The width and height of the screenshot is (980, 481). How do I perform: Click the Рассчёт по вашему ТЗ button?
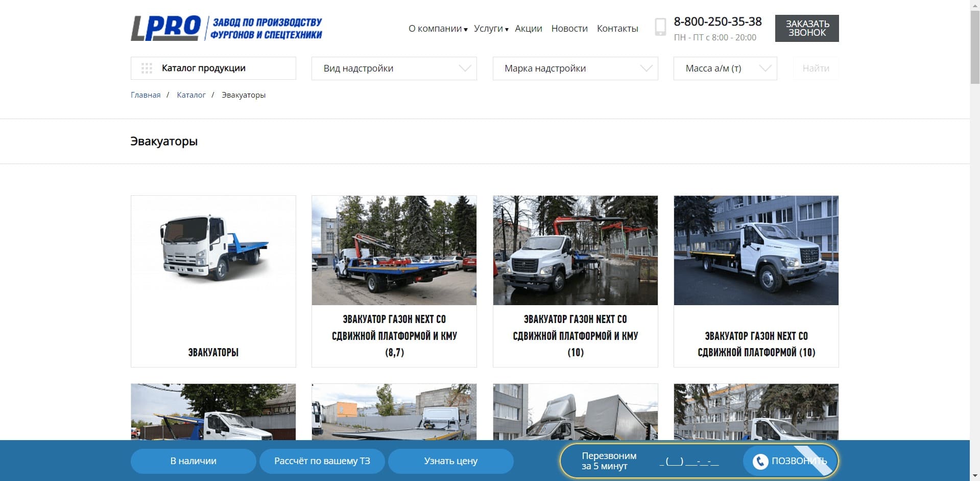tap(322, 461)
